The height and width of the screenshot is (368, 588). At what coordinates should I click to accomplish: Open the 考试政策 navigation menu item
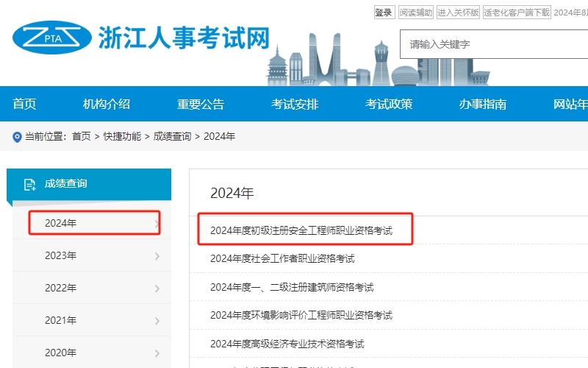pyautogui.click(x=389, y=105)
